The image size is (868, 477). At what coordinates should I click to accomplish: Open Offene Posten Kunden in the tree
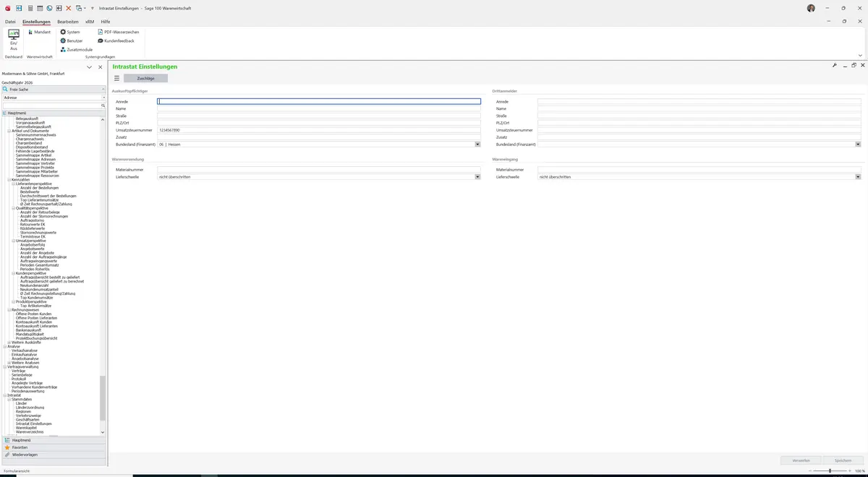(34, 314)
